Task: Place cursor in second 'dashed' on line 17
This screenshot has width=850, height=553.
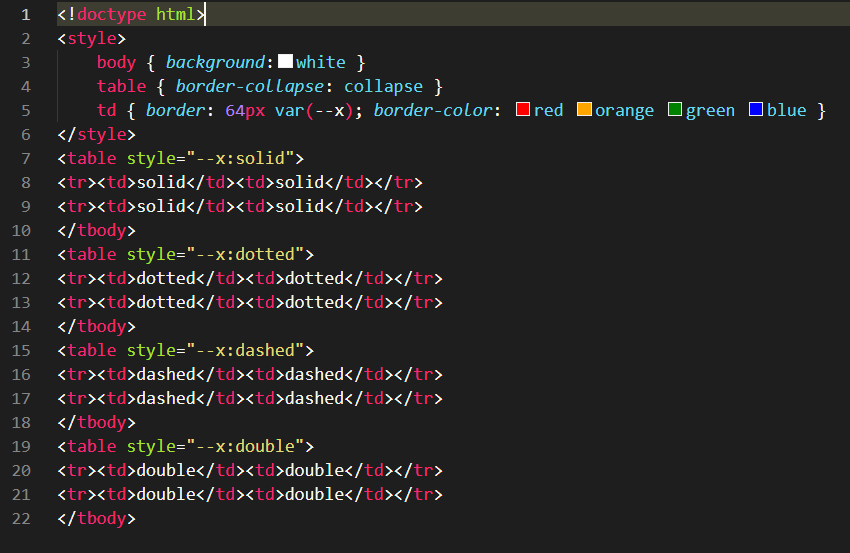Action: click(314, 398)
